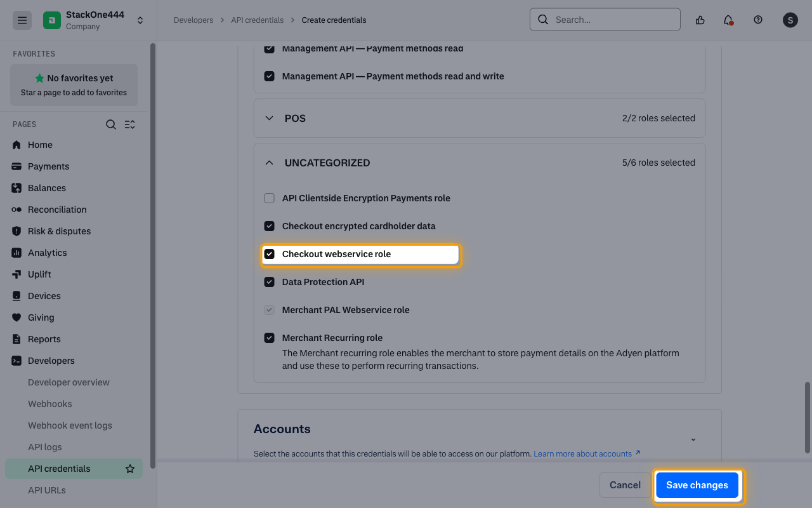Click the Home sidebar icon
The image size is (812, 508).
coord(16,145)
